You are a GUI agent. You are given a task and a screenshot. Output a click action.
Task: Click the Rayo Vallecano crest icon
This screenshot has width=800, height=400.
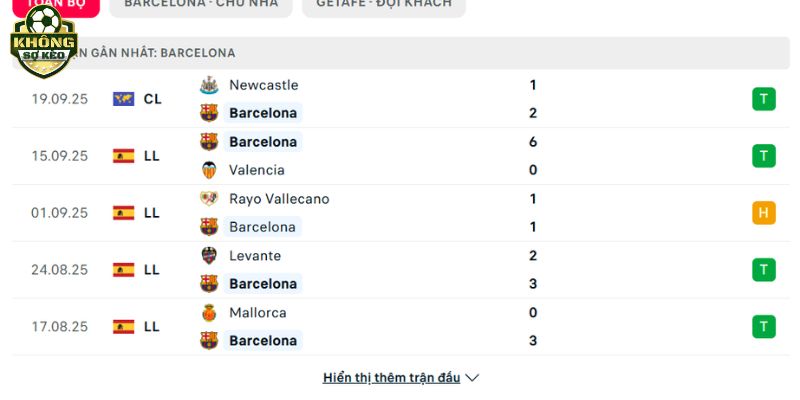[x=209, y=198]
